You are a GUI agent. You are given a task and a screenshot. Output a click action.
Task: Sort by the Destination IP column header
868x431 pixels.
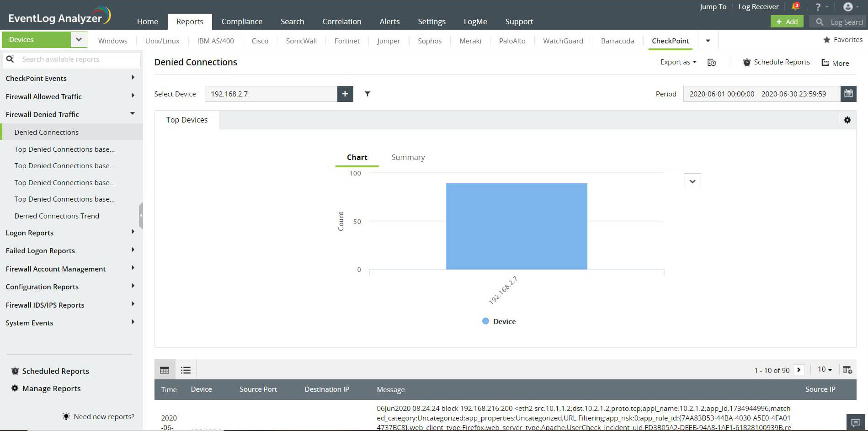point(327,389)
